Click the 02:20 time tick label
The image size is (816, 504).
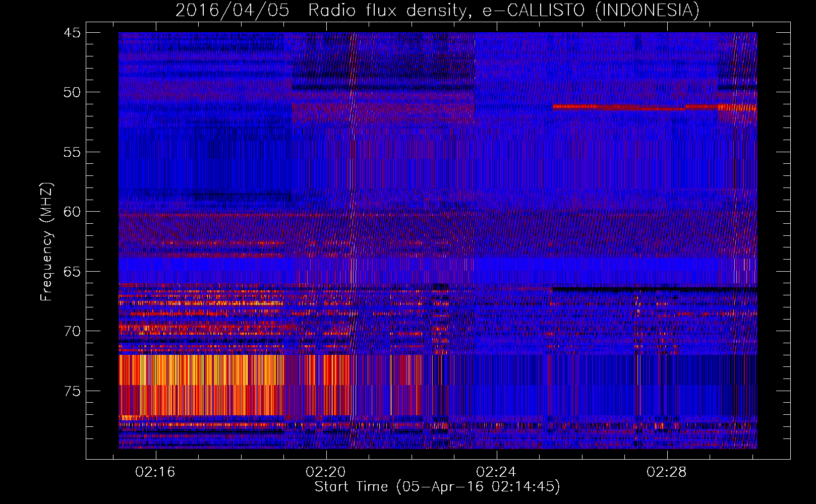[326, 472]
